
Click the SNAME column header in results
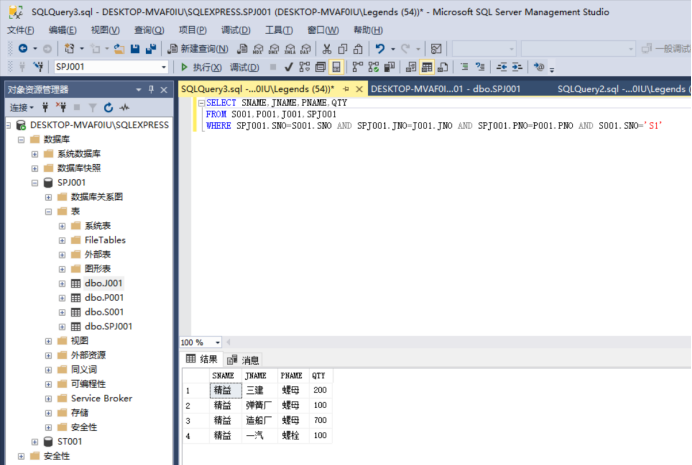tap(226, 375)
